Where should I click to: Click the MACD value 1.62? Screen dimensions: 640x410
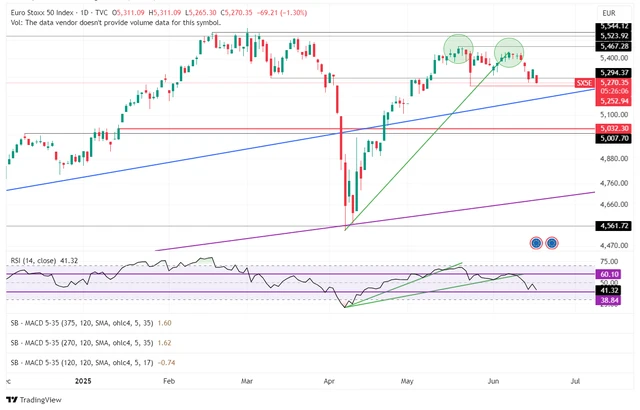coord(164,343)
